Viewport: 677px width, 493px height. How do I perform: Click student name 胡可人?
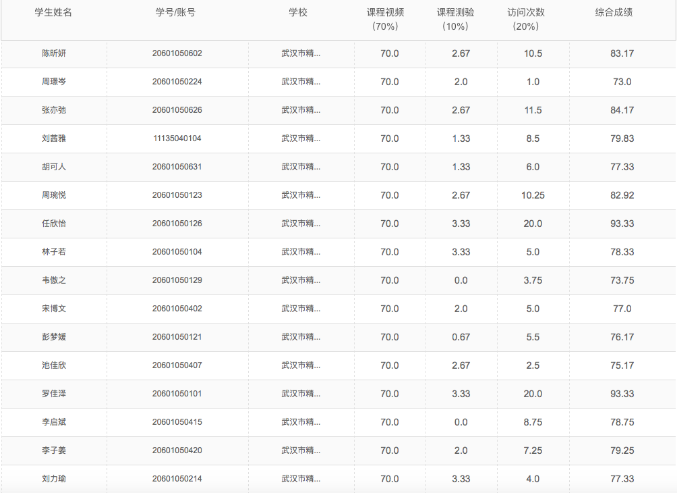(54, 167)
